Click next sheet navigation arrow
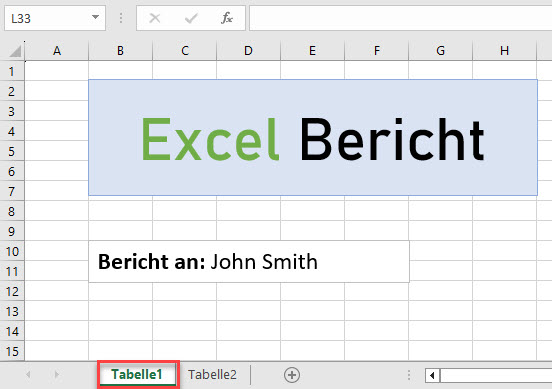552x389 pixels. pyautogui.click(x=56, y=375)
